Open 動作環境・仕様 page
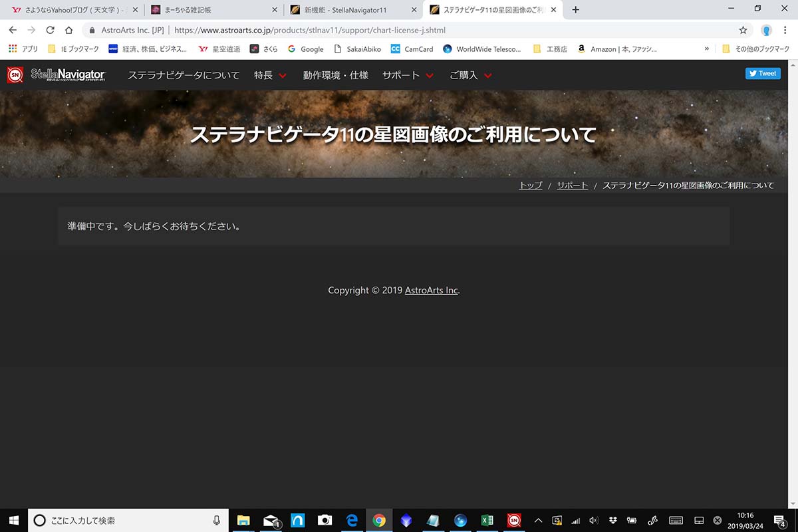Screen dimensions: 798x532 pos(335,75)
